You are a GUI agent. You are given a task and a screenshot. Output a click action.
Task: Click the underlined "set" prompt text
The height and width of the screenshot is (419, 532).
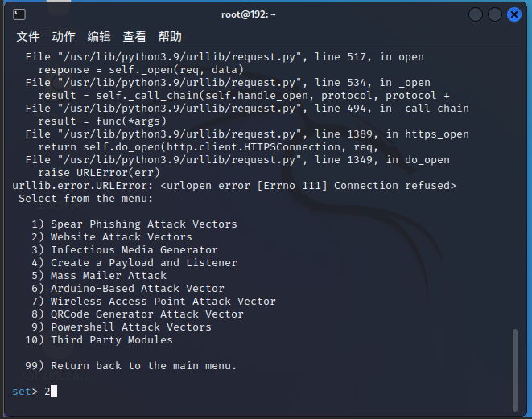(x=22, y=392)
